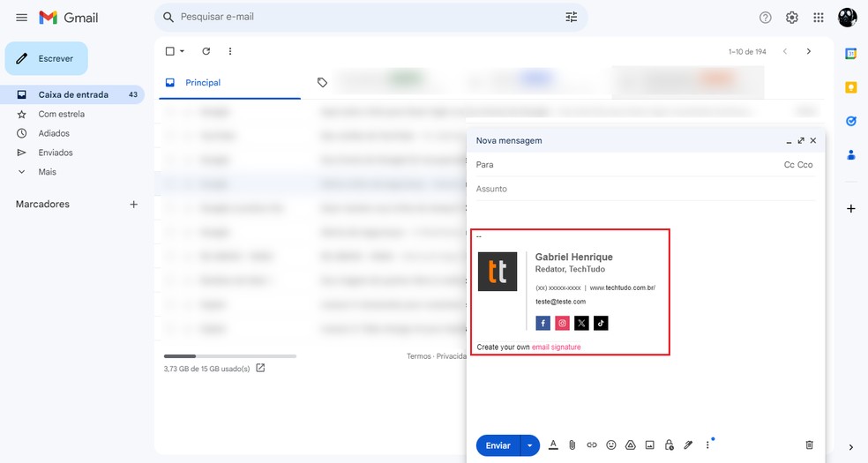Open the Enviados folder

pyautogui.click(x=55, y=153)
